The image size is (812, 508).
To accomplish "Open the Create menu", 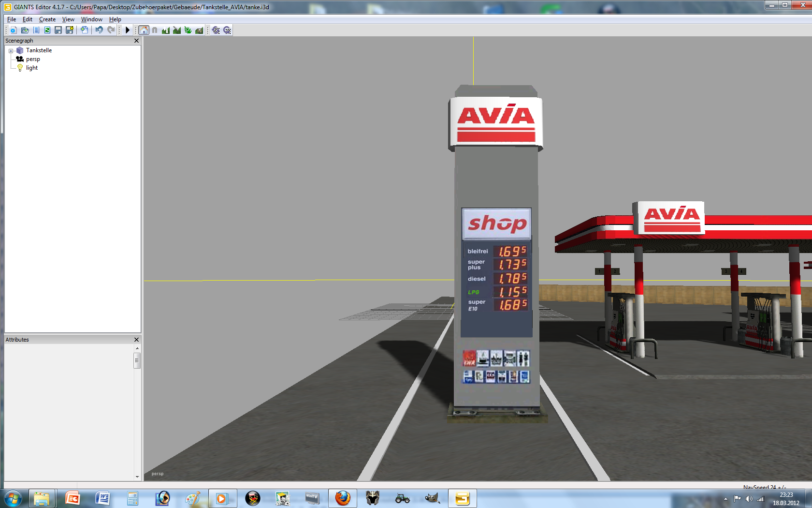I will tap(47, 19).
